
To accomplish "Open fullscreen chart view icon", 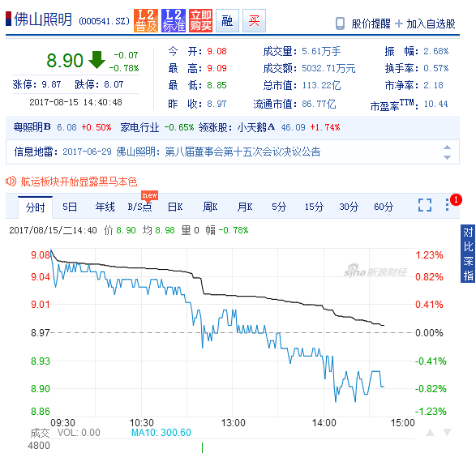I will pos(425,205).
